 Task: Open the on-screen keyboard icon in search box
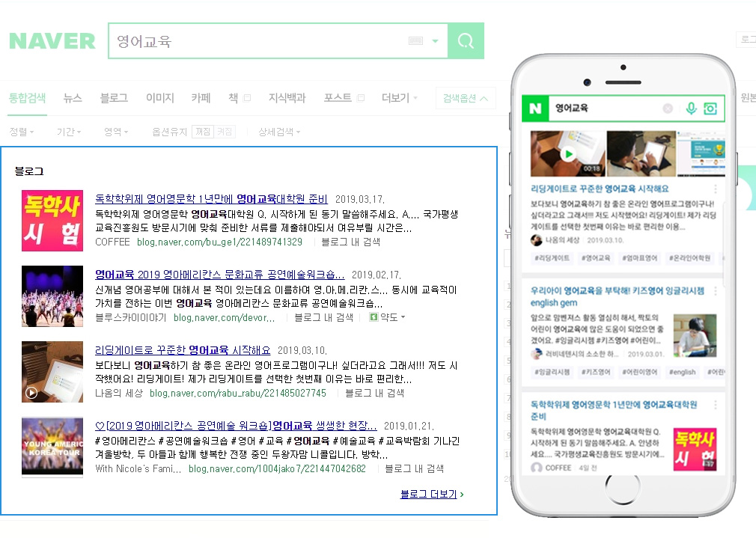pyautogui.click(x=415, y=41)
